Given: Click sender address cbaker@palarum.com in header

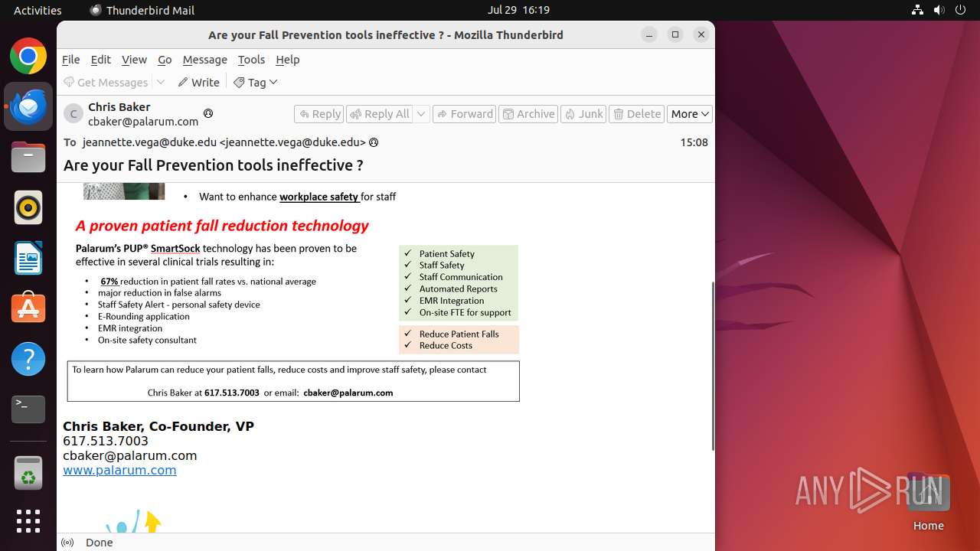Looking at the screenshot, I should click(x=143, y=121).
